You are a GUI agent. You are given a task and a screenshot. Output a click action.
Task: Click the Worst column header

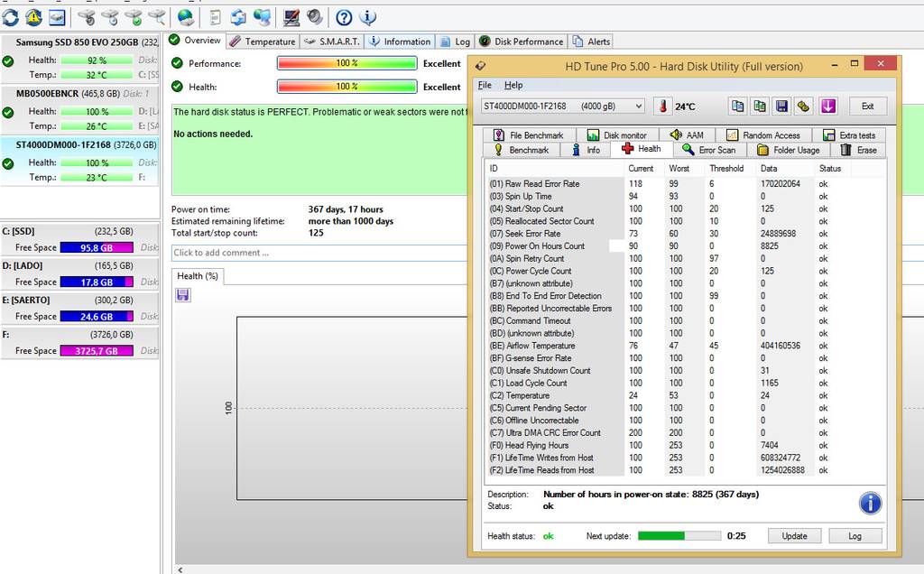click(679, 169)
